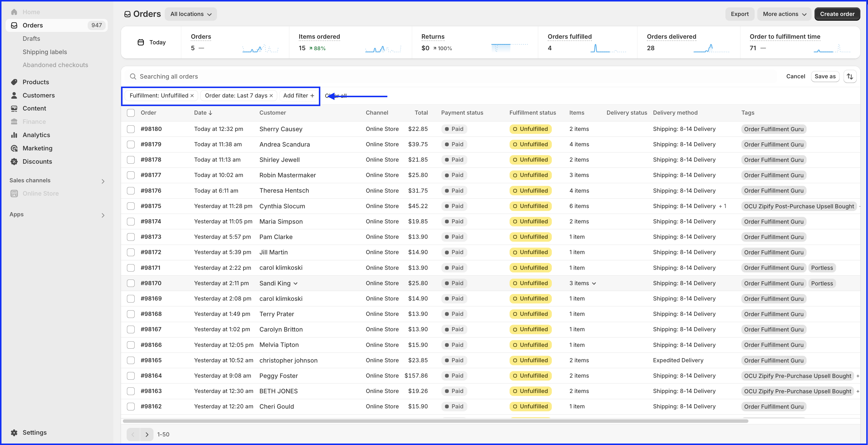868x445 pixels.
Task: Open Abandoned checkouts in sidebar
Action: pos(55,65)
